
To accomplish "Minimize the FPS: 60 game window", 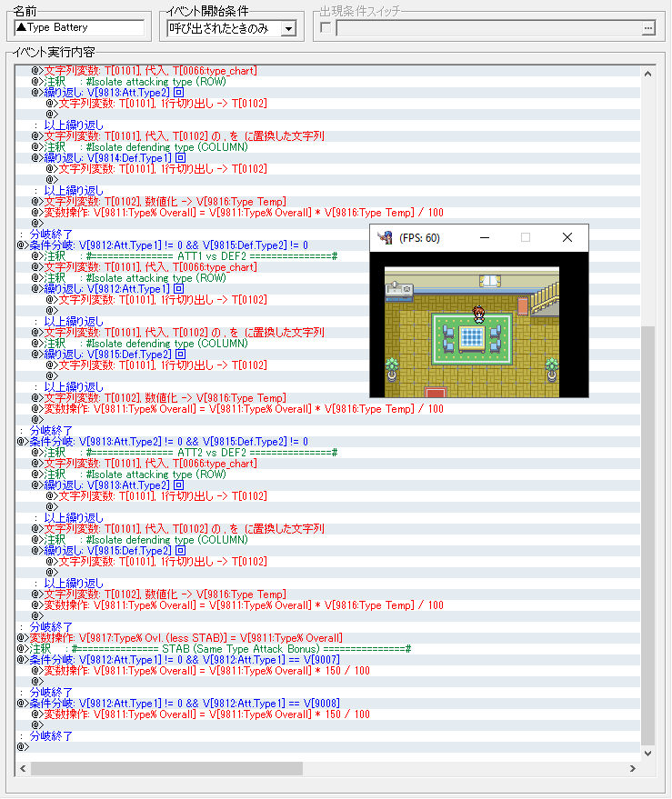I will 485,237.
